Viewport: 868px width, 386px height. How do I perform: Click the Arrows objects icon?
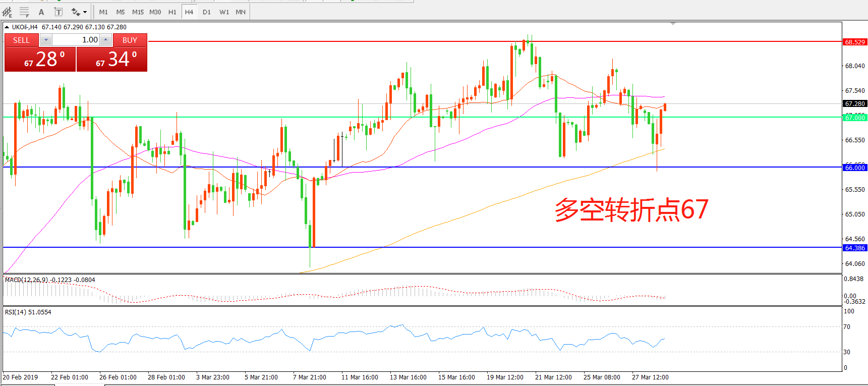[x=76, y=12]
